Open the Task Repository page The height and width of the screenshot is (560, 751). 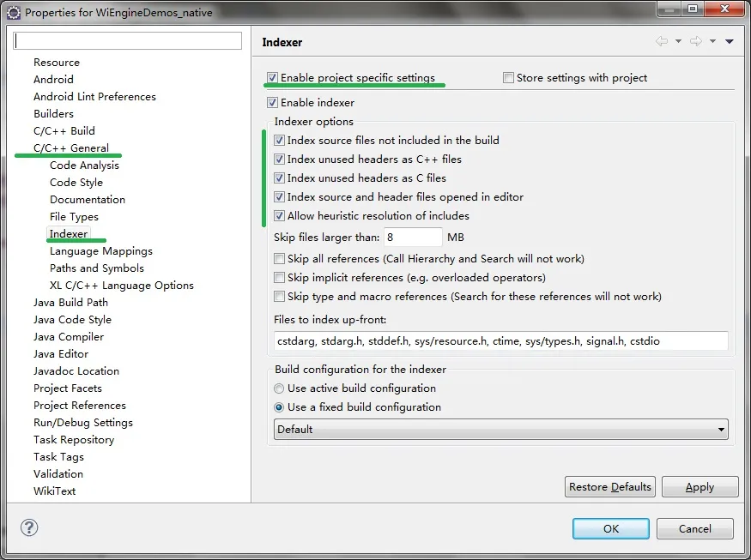(74, 440)
